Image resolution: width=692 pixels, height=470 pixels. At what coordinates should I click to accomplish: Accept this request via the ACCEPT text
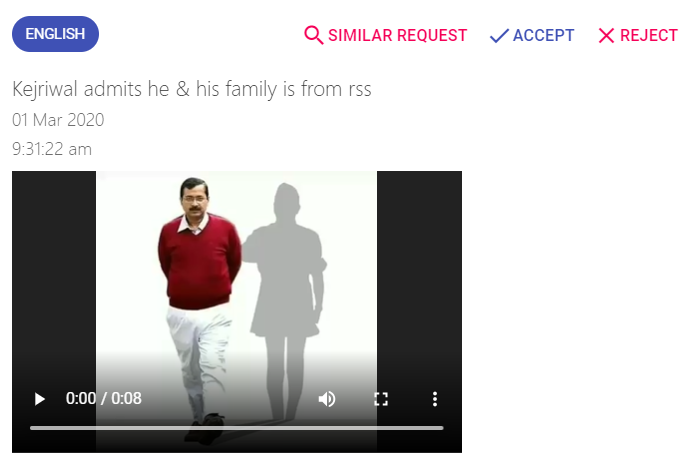(544, 35)
